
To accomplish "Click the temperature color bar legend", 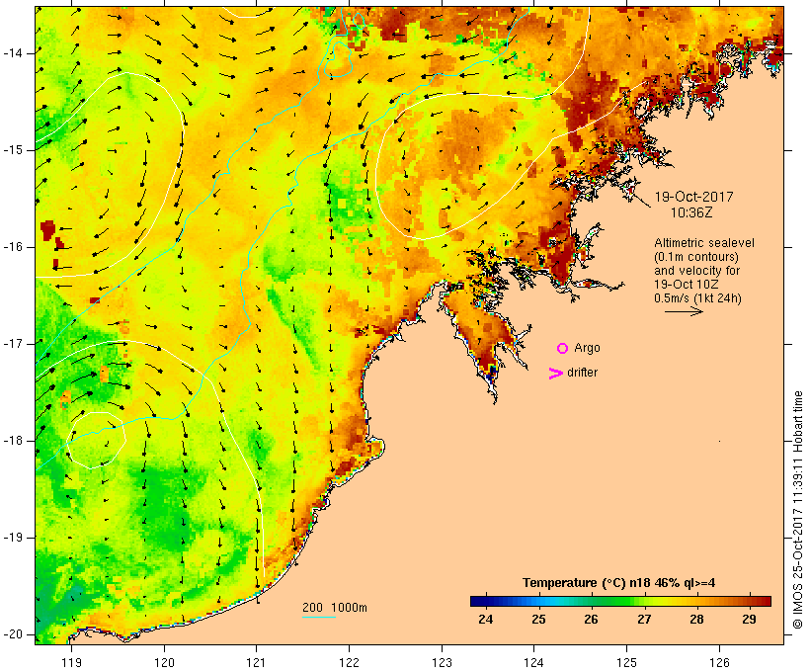I will coord(620,601).
